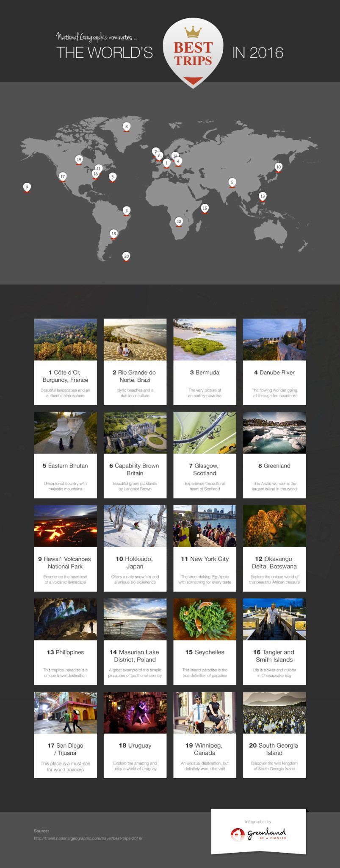Open the Okavango Delta leopard photo

[x=274, y=526]
